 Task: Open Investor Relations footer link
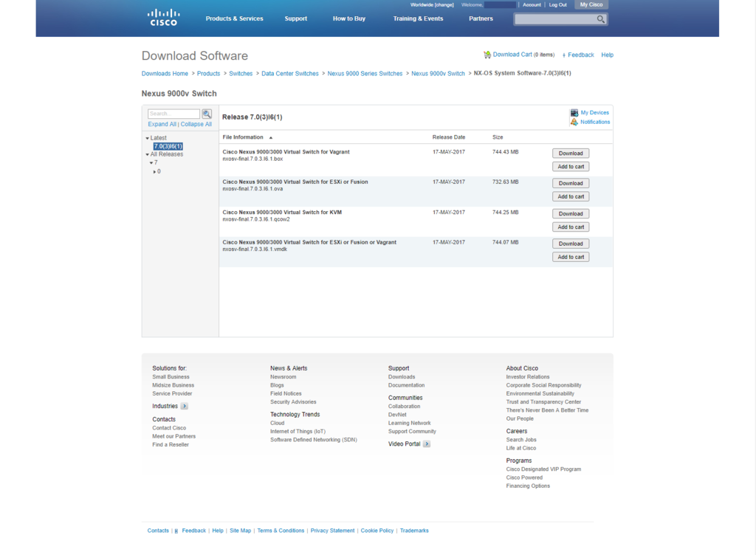[x=527, y=377]
